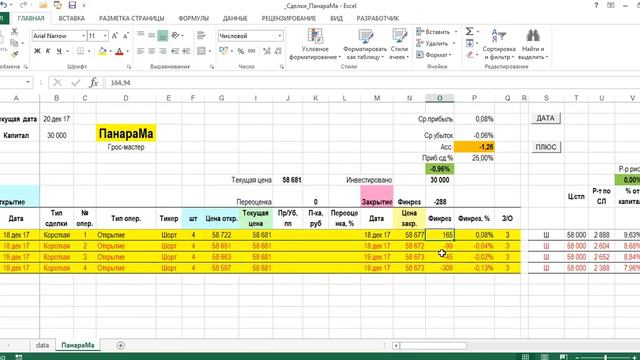
Task: Select the Format Painter brush
Action: point(15,53)
